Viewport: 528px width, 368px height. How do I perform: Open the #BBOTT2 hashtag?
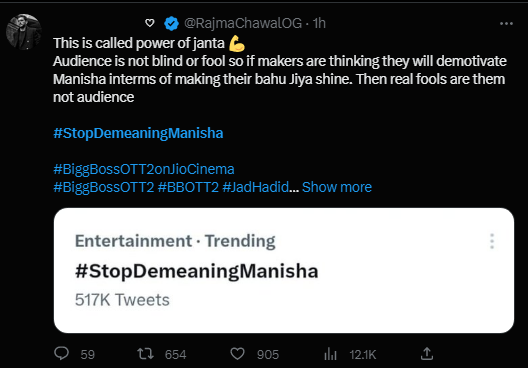tap(188, 187)
